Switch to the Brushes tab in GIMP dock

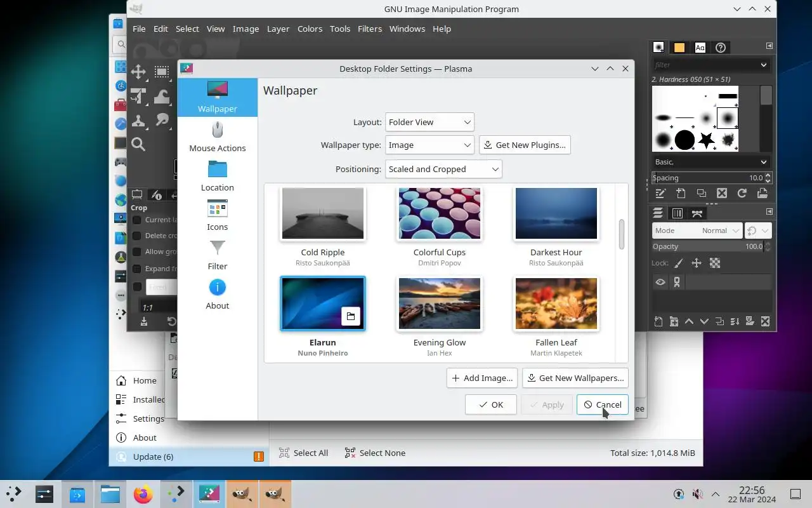coord(658,48)
